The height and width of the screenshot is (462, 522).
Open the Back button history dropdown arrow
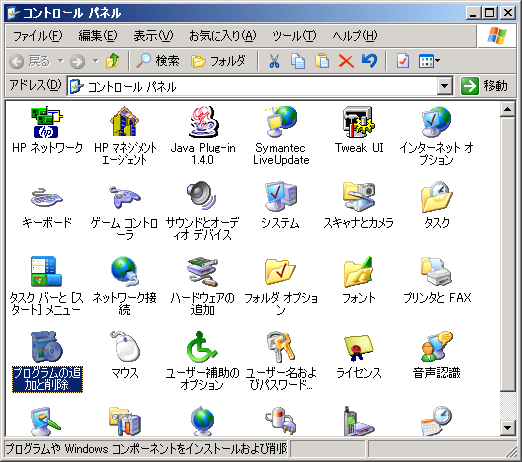(x=61, y=61)
